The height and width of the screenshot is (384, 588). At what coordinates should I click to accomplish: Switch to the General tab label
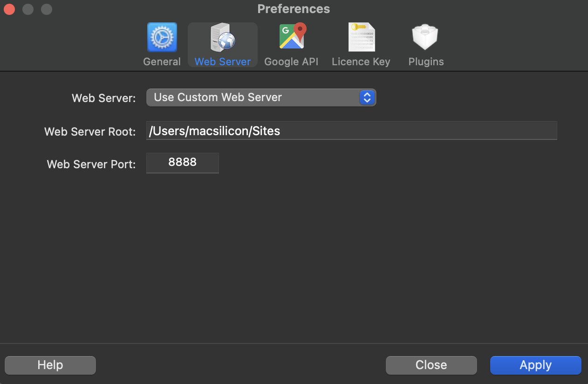coord(162,62)
